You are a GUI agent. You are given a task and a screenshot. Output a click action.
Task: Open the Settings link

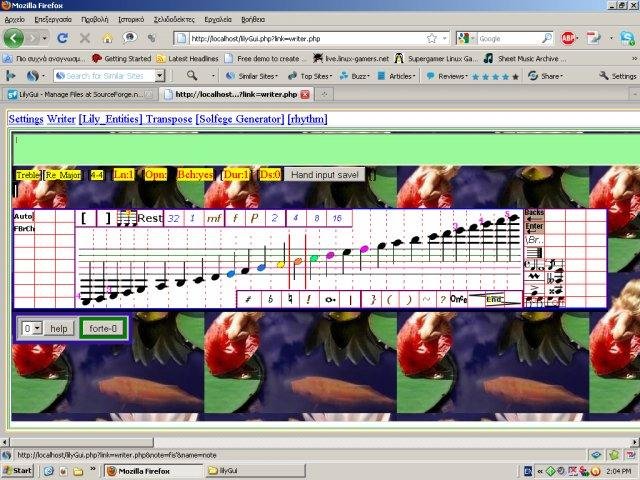click(x=26, y=119)
